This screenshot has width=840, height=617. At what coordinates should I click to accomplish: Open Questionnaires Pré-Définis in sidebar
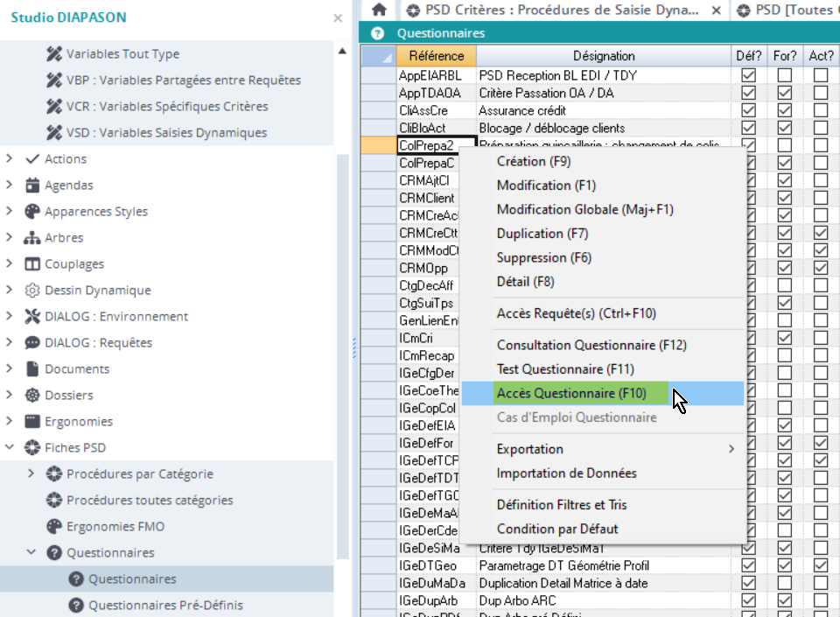[165, 606]
